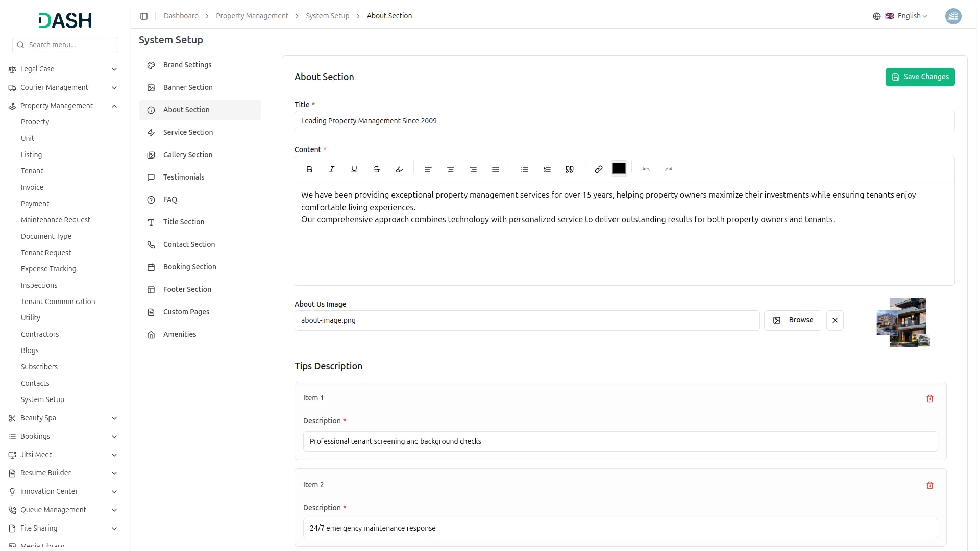This screenshot has width=980, height=551.
Task: Clear the about-image.png file selection
Action: click(x=835, y=320)
